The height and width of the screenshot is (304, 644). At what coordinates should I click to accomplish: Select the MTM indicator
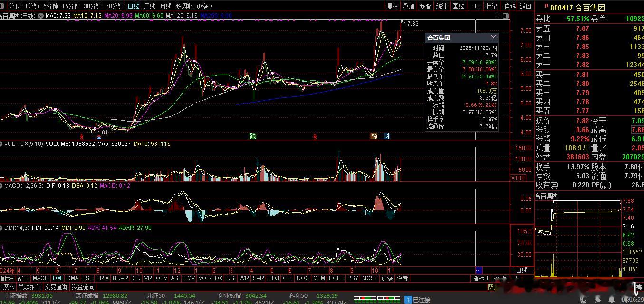[319, 278]
